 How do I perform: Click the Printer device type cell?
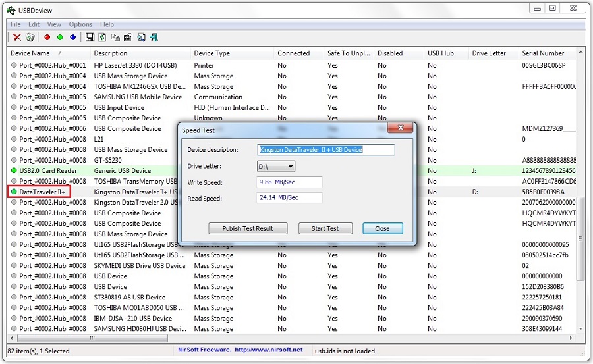[204, 65]
